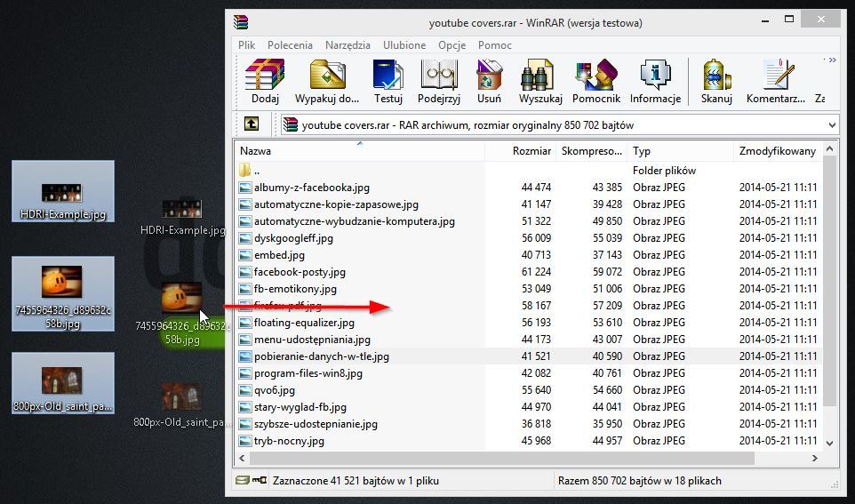Select the '..' parent folder icon
This screenshot has height=504, width=855.
pos(244,170)
